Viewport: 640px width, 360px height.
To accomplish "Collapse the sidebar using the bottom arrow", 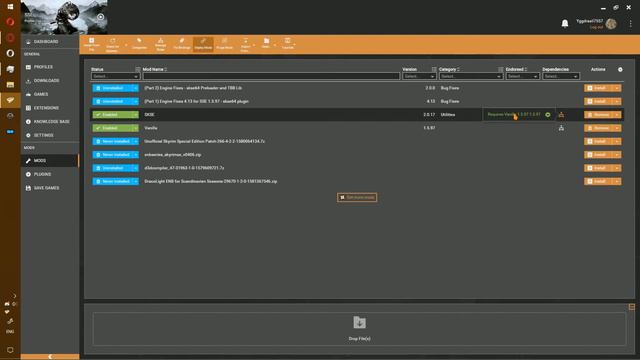I will pyautogui.click(x=50, y=357).
